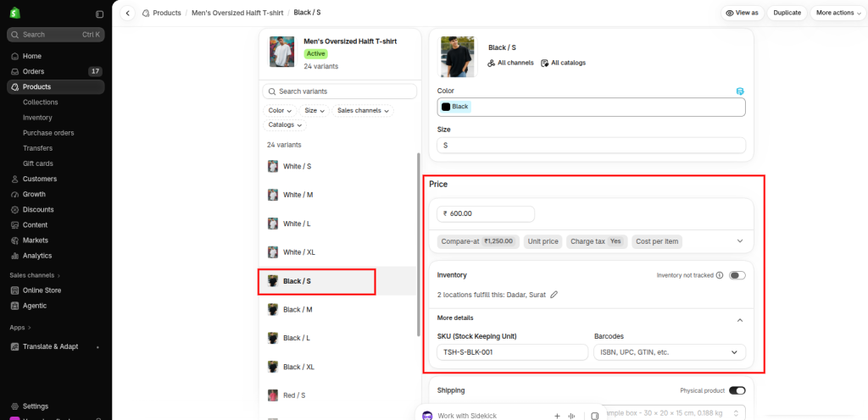The image size is (868, 420).
Task: Click the main Search box
Action: point(56,35)
